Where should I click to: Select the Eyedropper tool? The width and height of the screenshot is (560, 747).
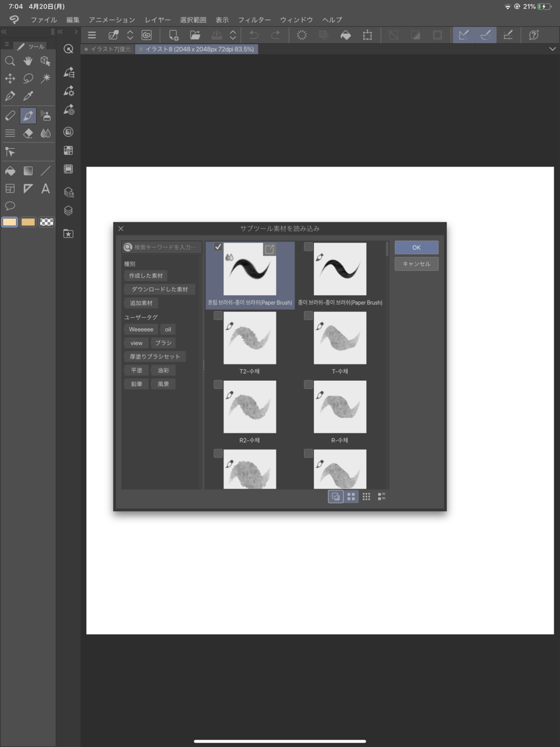coord(28,96)
